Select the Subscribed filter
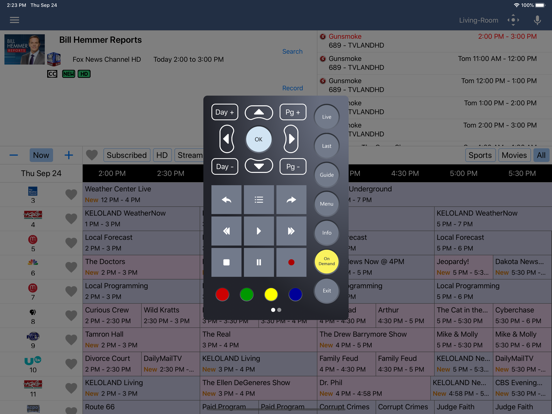 (x=126, y=155)
